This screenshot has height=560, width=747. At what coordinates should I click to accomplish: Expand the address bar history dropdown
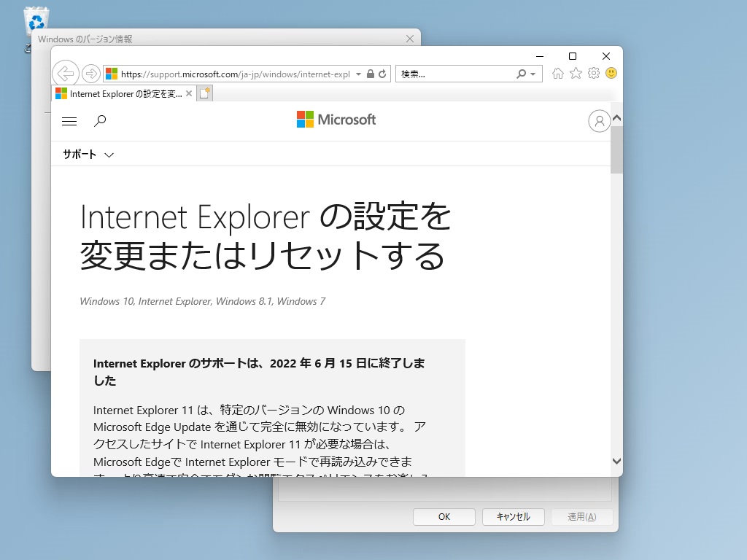point(357,74)
